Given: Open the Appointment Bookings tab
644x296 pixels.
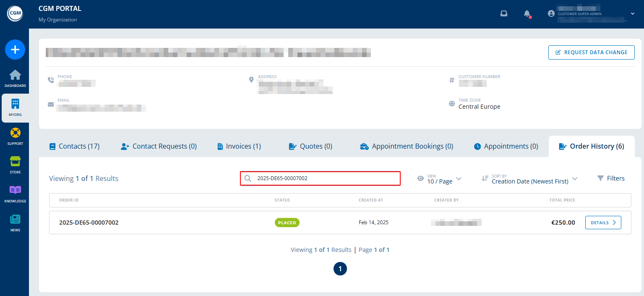Looking at the screenshot, I should 406,146.
